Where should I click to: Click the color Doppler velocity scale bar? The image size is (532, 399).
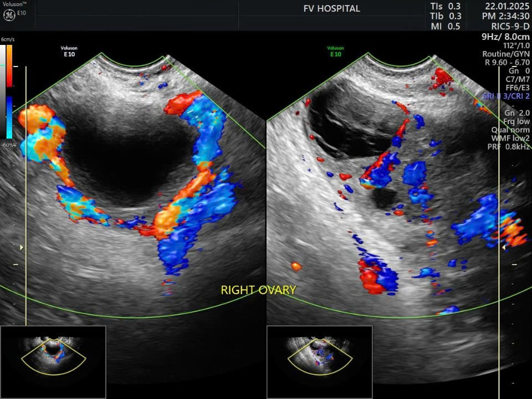click(x=9, y=91)
